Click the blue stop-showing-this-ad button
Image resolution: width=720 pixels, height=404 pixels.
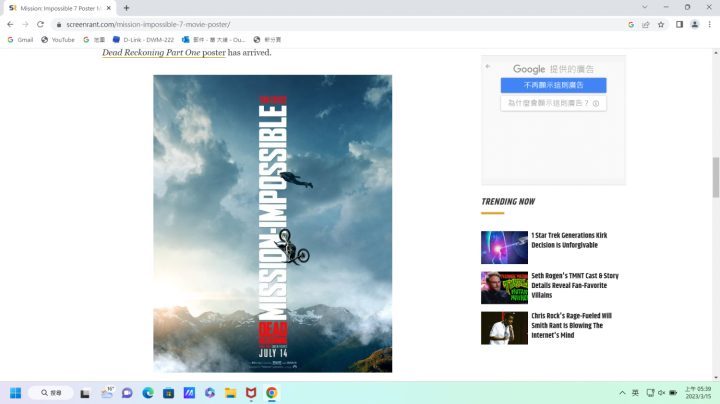click(553, 85)
